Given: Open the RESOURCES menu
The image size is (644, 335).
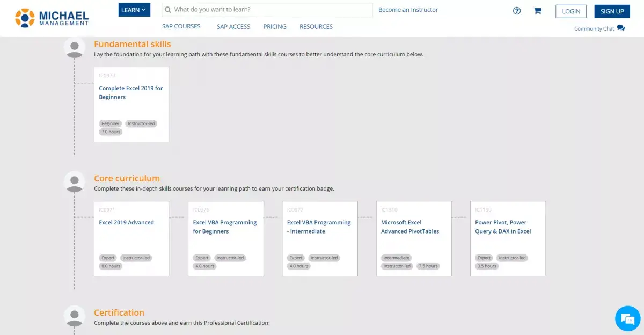Looking at the screenshot, I should coord(316,26).
